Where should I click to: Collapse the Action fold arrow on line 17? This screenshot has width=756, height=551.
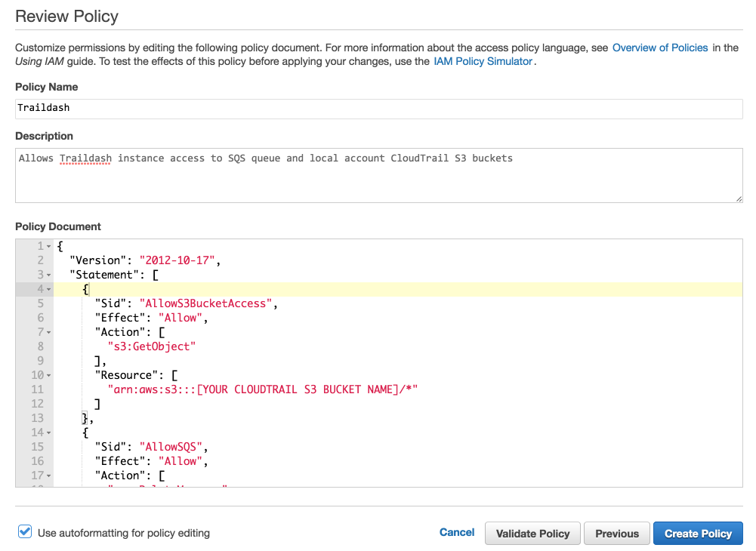(48, 476)
